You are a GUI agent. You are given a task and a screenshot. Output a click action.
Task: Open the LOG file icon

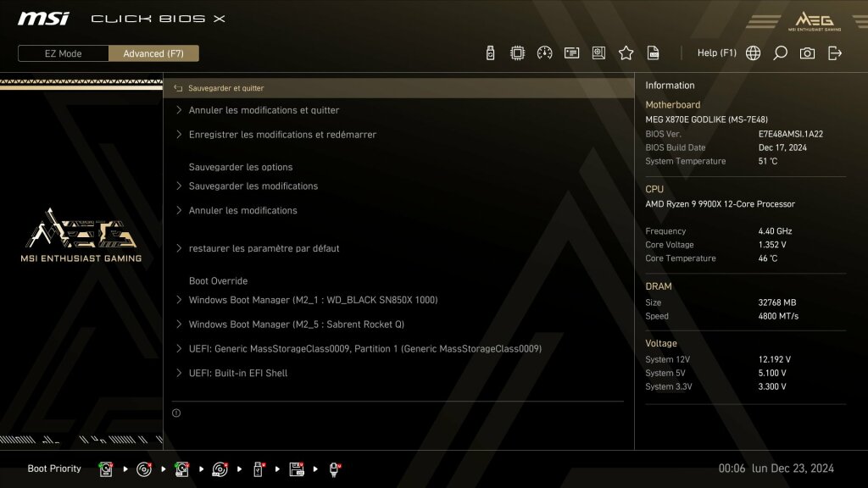click(x=654, y=53)
